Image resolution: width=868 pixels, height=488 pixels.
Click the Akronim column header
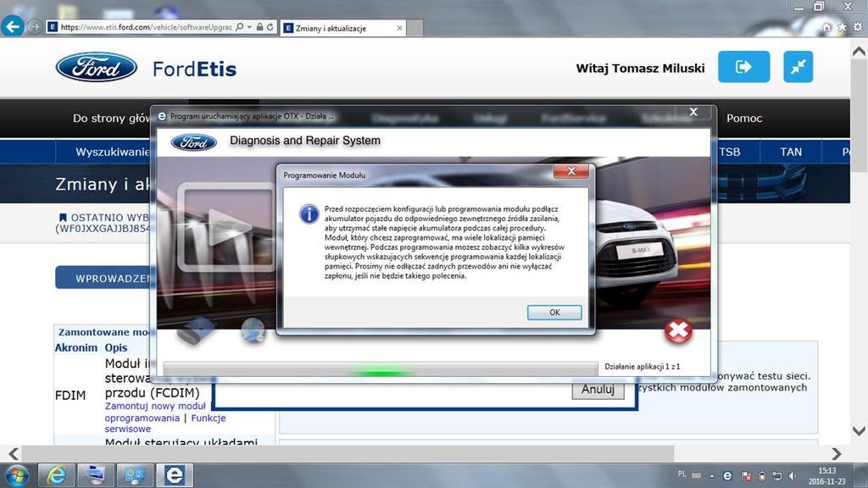click(x=75, y=348)
